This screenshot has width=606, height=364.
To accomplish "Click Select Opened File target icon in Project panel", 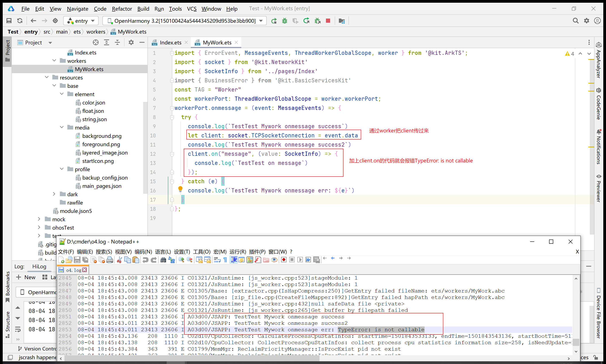I will [96, 43].
